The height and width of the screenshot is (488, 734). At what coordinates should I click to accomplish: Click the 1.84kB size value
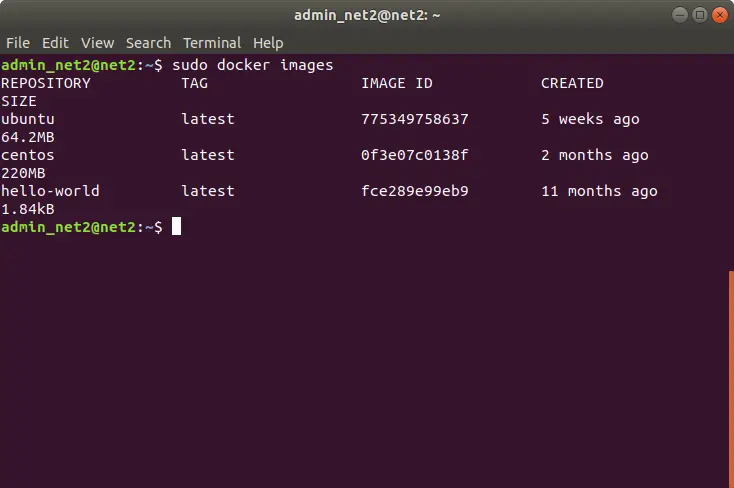(28, 209)
